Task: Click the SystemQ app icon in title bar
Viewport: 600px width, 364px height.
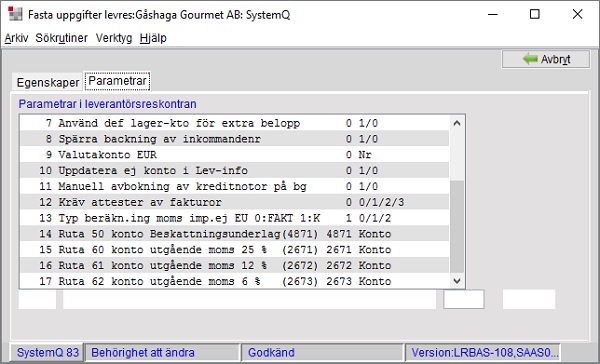Action: point(15,14)
